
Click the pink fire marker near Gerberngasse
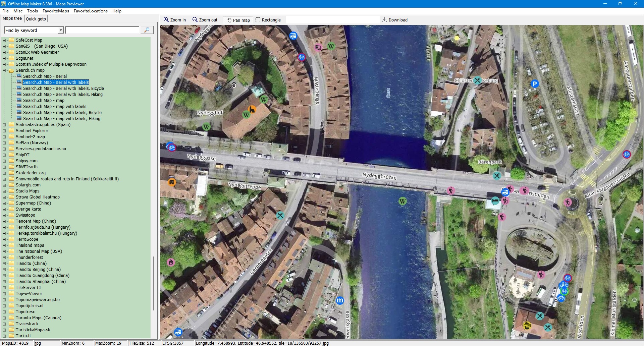coord(171,262)
